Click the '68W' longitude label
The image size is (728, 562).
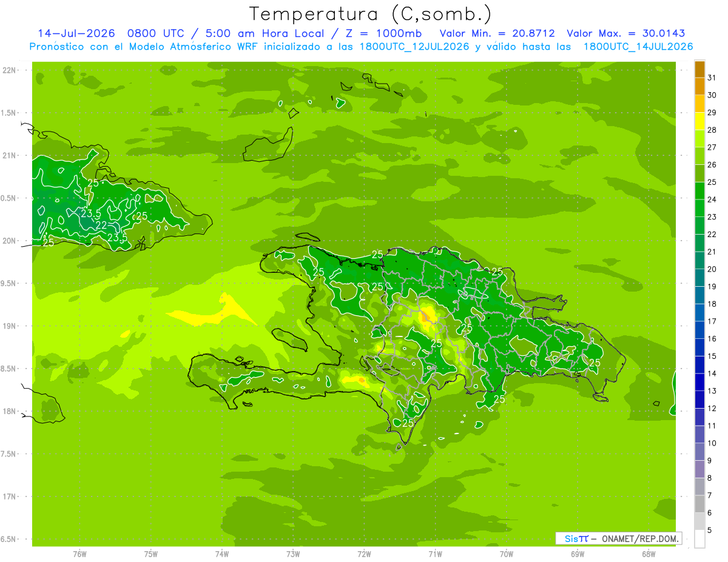649,554
